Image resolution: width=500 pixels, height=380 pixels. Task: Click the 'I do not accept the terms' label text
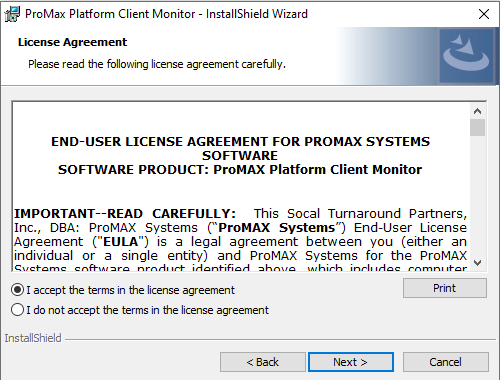click(x=148, y=310)
